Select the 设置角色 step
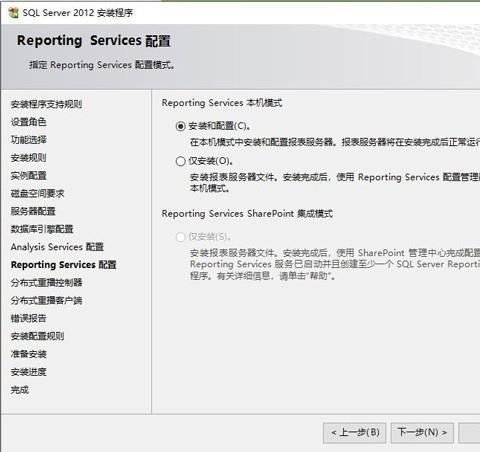Screen dimensions: 480x452 tap(28, 122)
